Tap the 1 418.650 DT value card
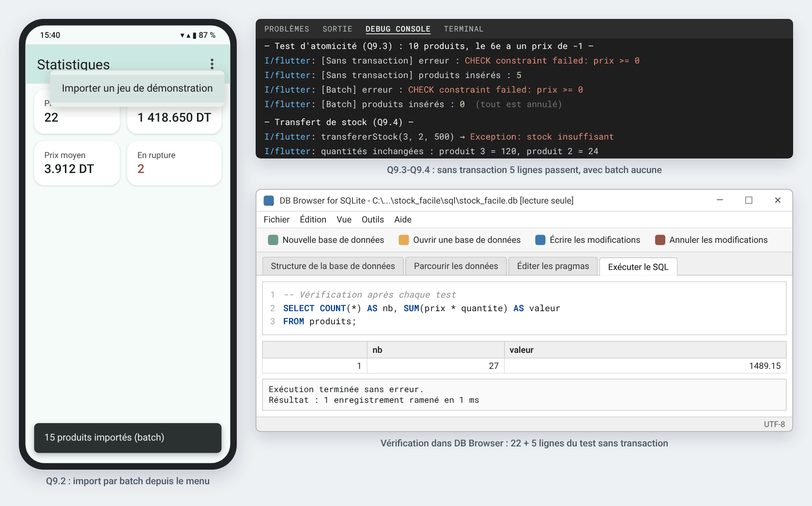Screen dimensions: 812x506 pos(174,118)
